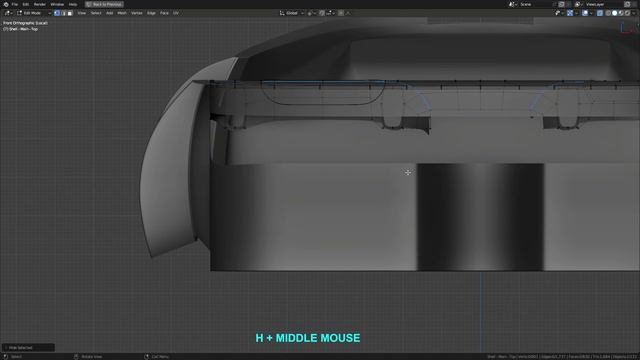640x360 pixels.
Task: Open the gizmo options dropdown arrow
Action: point(576,13)
